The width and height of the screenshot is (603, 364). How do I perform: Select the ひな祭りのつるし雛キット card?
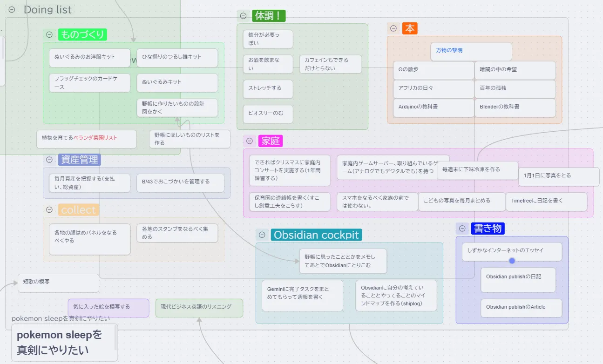[x=177, y=58]
